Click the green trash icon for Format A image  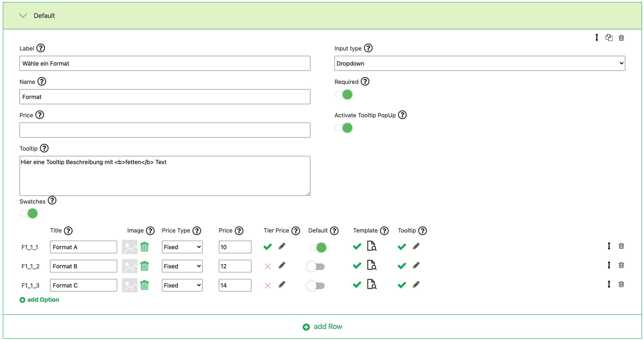[144, 247]
